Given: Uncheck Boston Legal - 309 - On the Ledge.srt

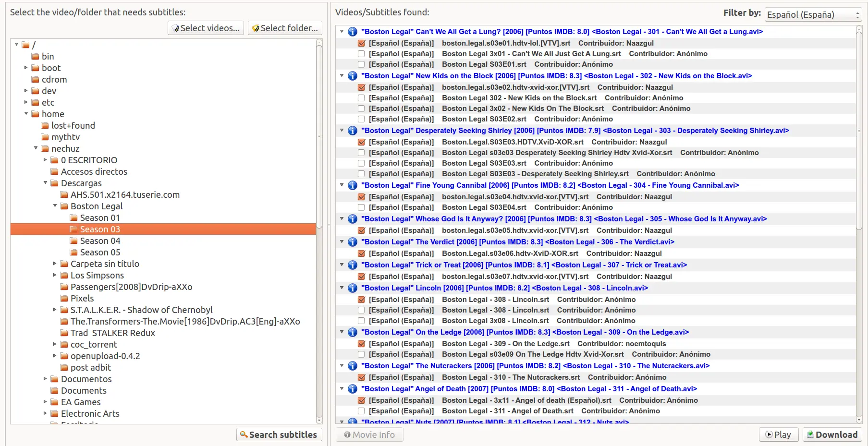Looking at the screenshot, I should (x=361, y=344).
